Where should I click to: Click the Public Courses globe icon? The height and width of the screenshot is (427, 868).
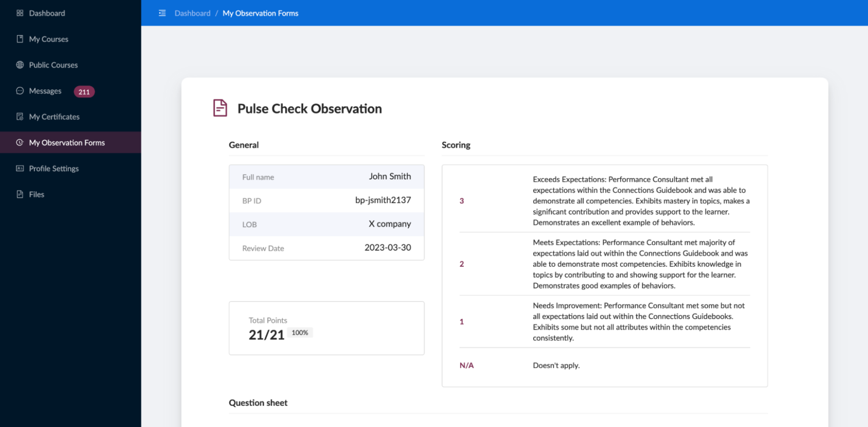(20, 65)
